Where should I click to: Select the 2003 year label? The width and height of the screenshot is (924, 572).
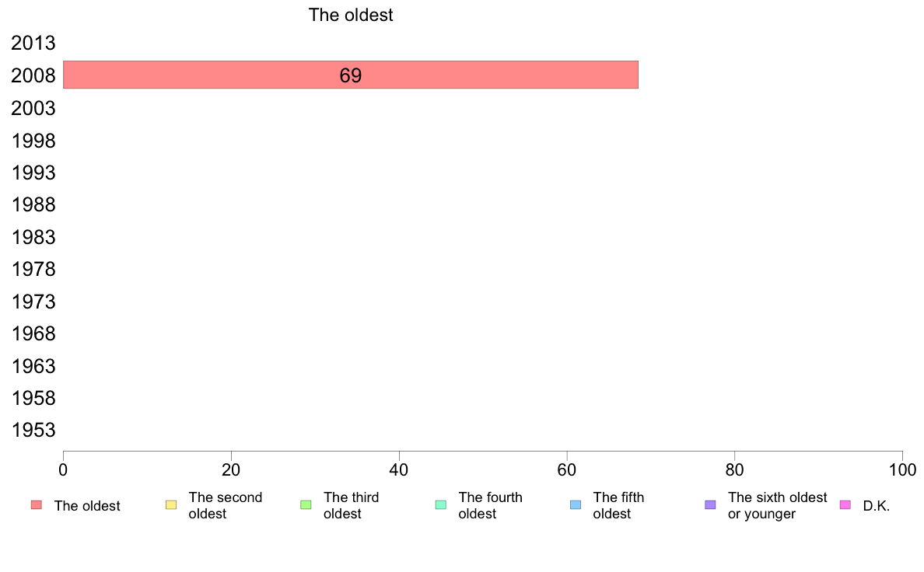pos(33,108)
